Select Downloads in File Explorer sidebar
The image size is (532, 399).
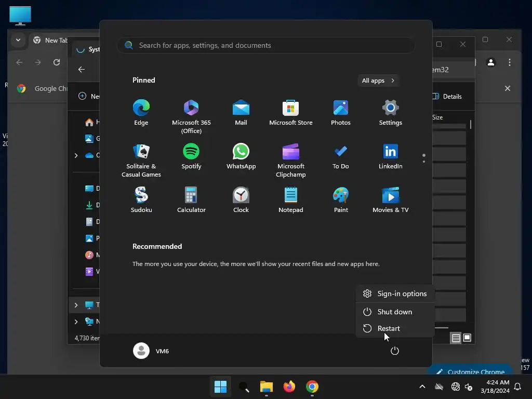pyautogui.click(x=92, y=205)
